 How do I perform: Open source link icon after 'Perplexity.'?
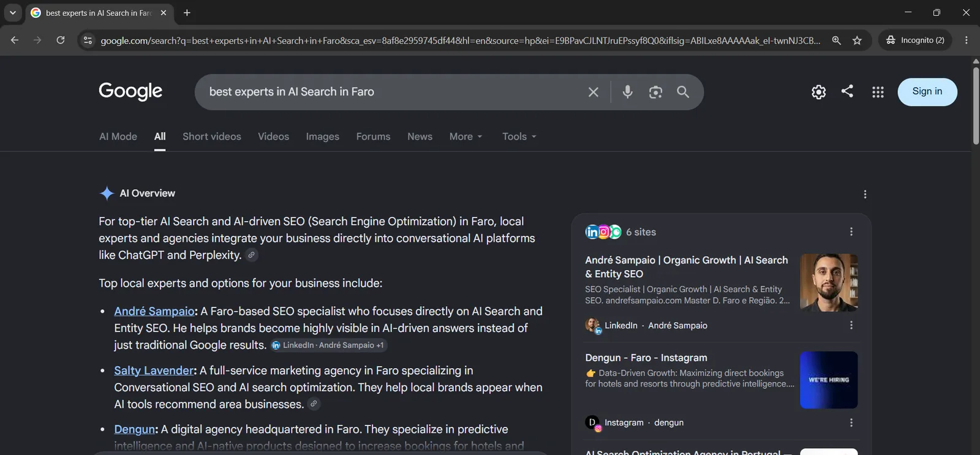pos(252,255)
